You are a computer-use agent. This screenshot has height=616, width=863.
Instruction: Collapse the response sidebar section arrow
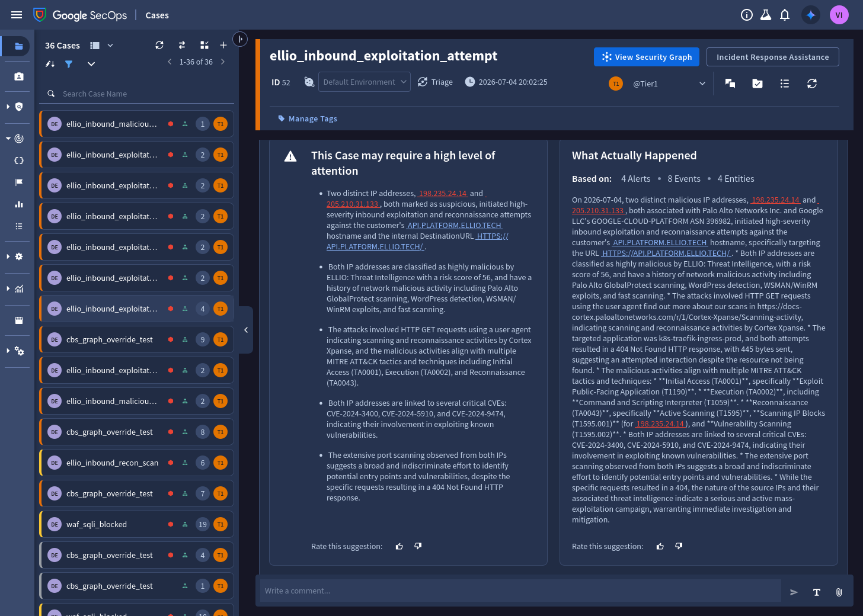(x=8, y=139)
